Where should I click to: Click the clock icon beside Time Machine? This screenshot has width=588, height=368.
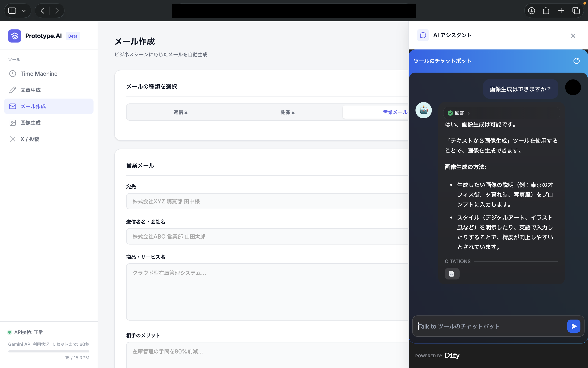pyautogui.click(x=13, y=74)
